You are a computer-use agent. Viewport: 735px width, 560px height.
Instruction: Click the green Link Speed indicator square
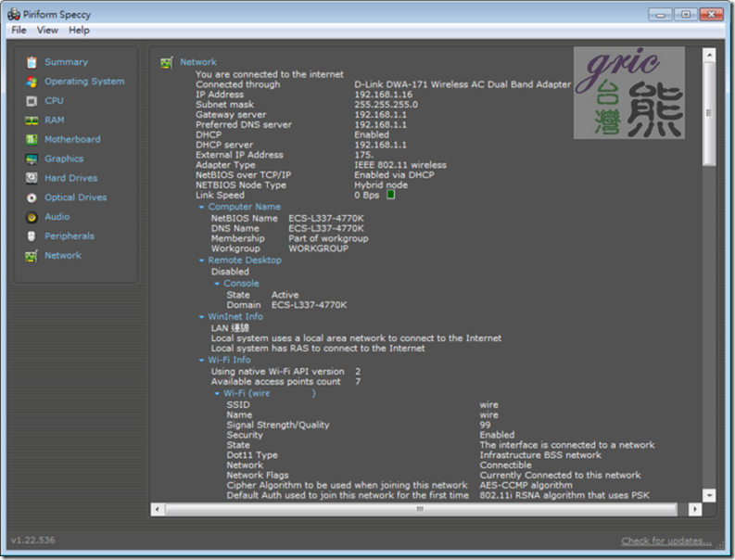(390, 195)
